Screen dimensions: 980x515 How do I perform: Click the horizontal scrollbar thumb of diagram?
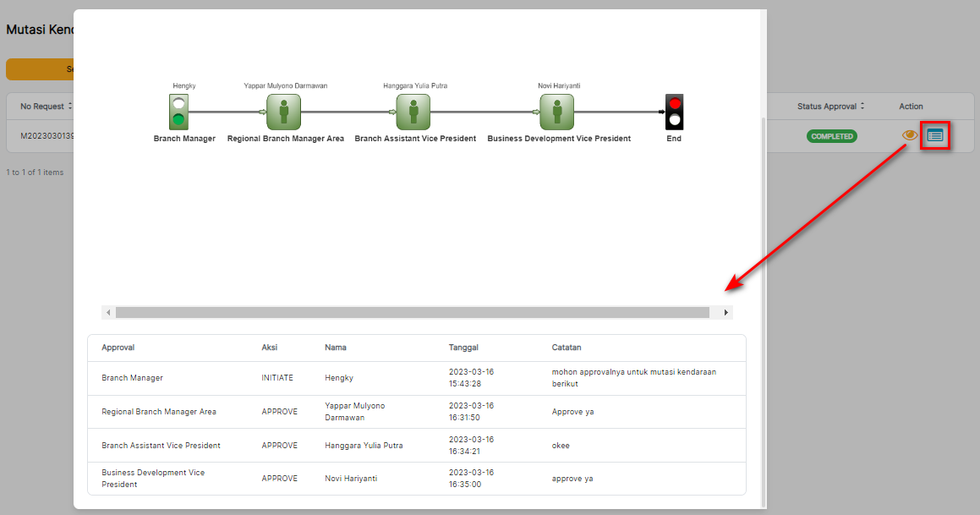(412, 313)
